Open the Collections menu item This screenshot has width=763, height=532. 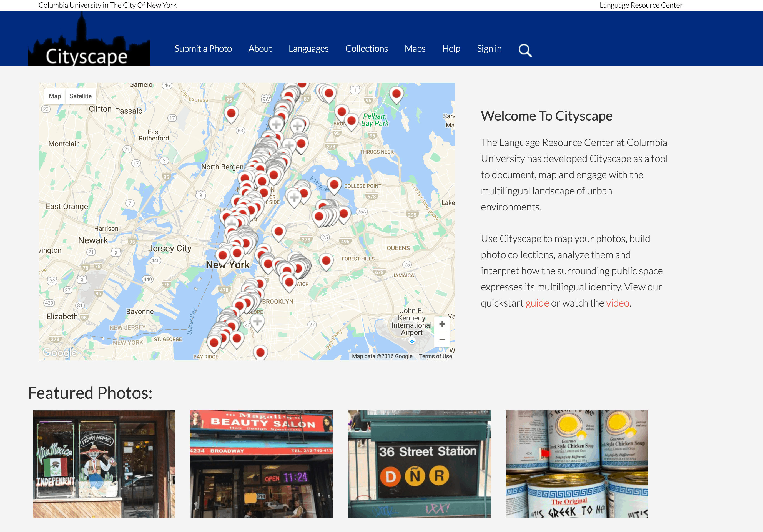click(366, 49)
